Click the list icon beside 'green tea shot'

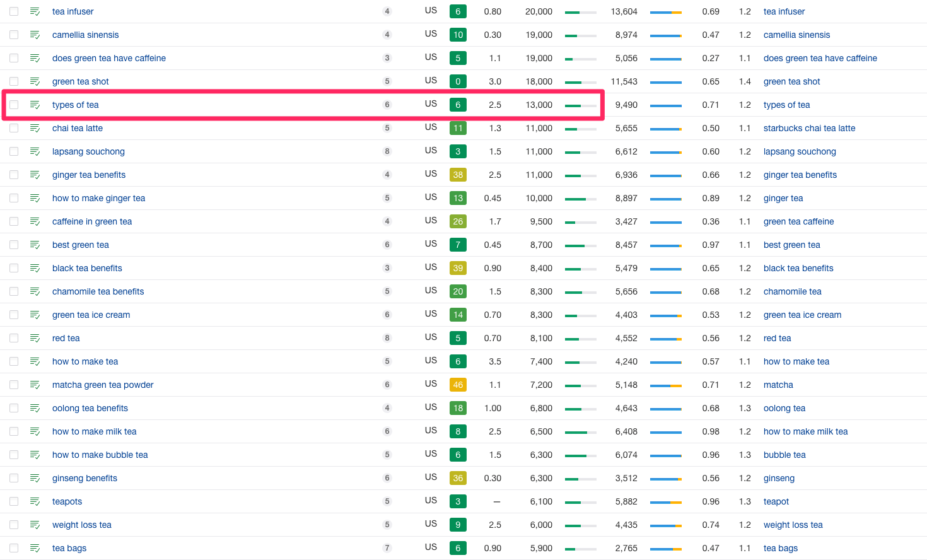point(35,81)
